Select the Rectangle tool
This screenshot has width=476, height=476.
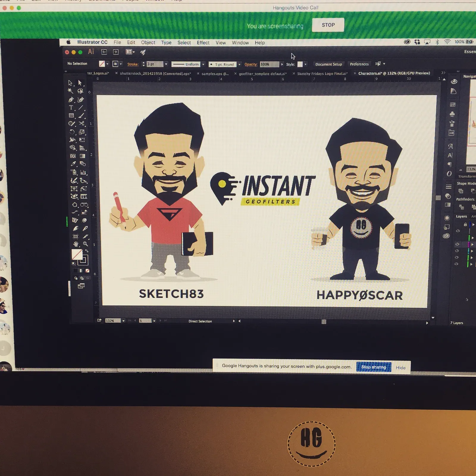(x=71, y=115)
